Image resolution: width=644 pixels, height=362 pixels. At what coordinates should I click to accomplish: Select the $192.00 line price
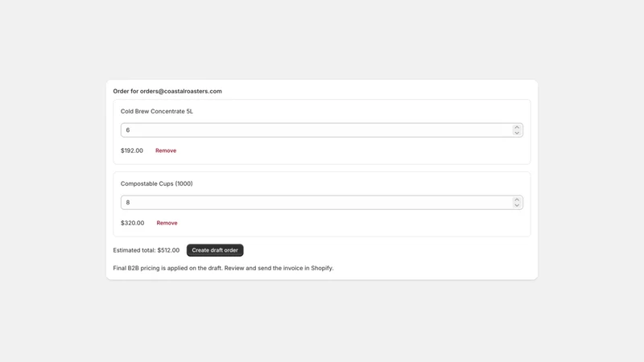(132, 150)
